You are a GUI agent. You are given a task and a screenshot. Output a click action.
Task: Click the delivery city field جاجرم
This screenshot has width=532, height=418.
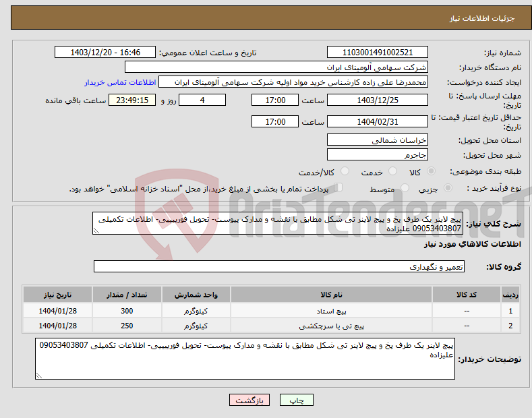point(378,154)
